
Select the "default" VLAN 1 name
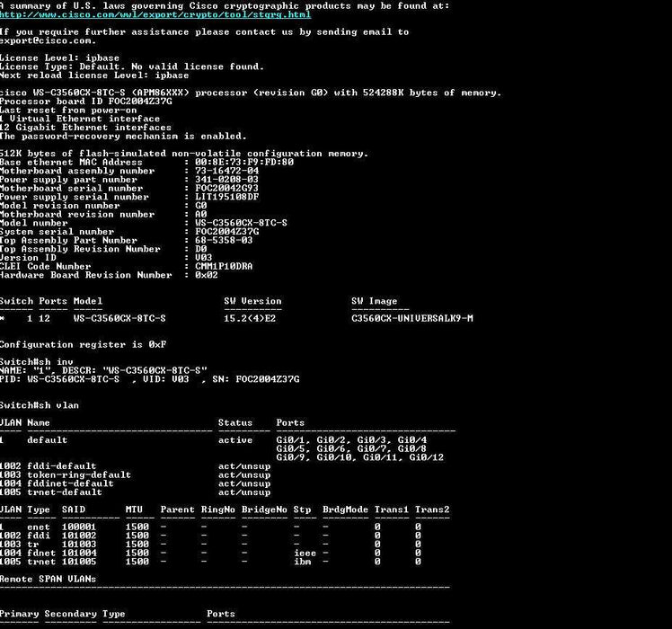[47, 440]
